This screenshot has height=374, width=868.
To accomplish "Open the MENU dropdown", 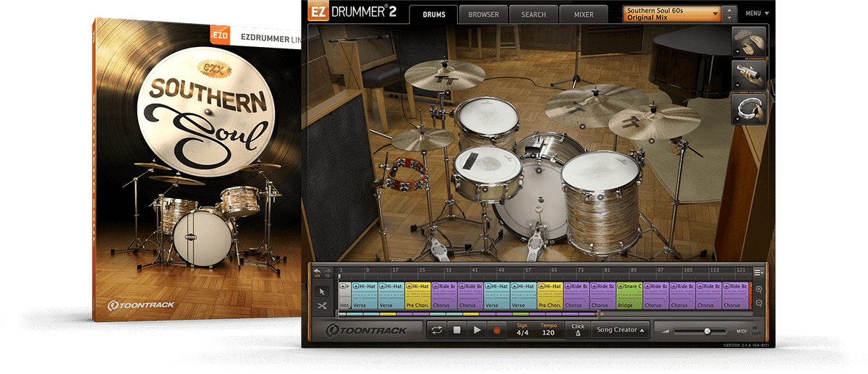I will (757, 14).
